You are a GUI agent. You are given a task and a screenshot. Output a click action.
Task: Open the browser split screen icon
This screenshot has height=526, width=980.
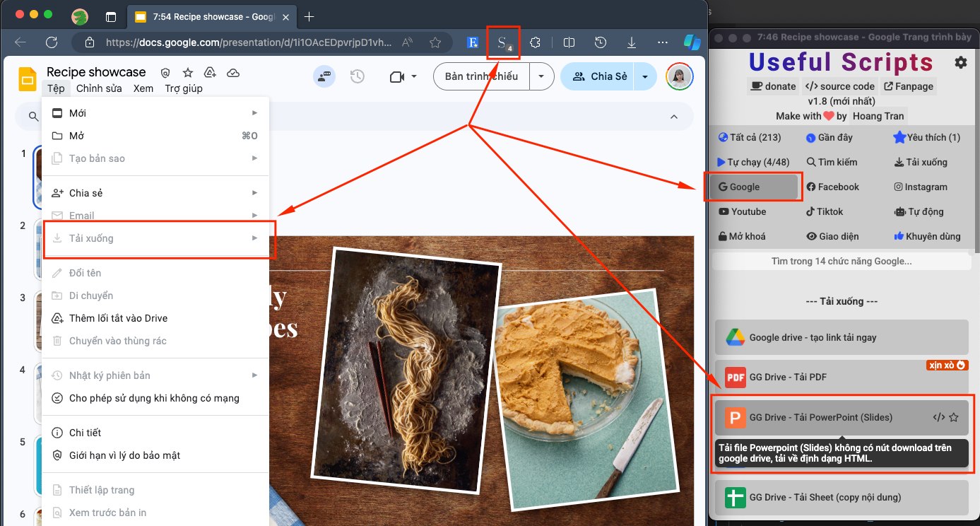coord(569,42)
